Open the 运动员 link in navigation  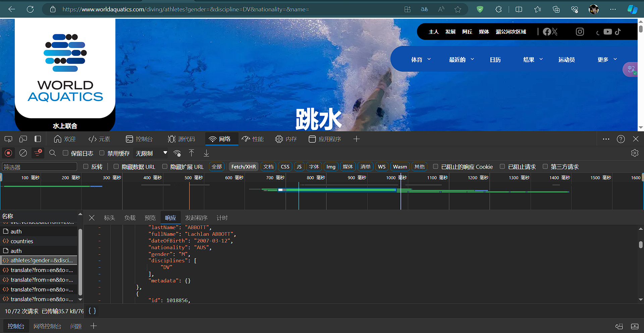pyautogui.click(x=567, y=60)
